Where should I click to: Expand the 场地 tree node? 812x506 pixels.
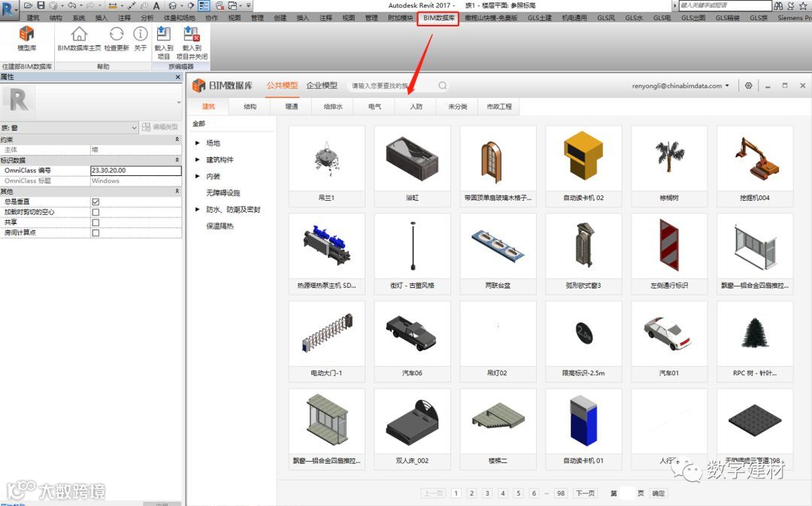coord(197,142)
